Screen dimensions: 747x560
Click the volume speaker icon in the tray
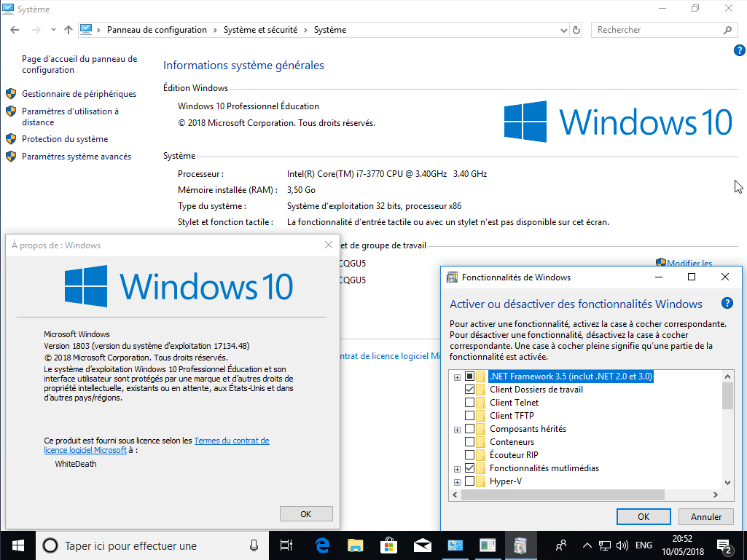tap(622, 545)
